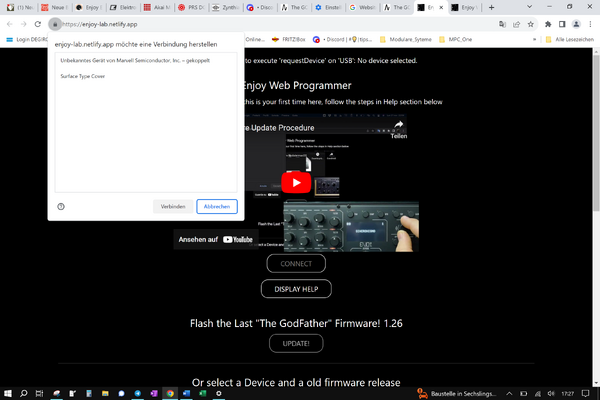Open the Chrome three-dot menu
600x400 pixels.
590,24
